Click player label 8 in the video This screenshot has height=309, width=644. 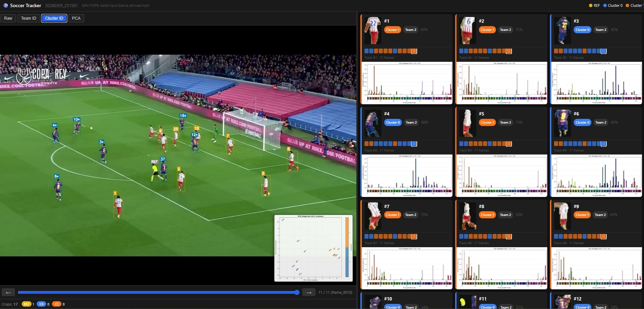pyautogui.click(x=289, y=149)
